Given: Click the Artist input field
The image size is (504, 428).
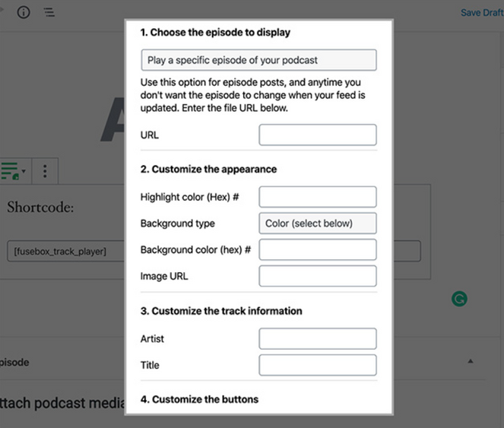Looking at the screenshot, I should point(317,339).
